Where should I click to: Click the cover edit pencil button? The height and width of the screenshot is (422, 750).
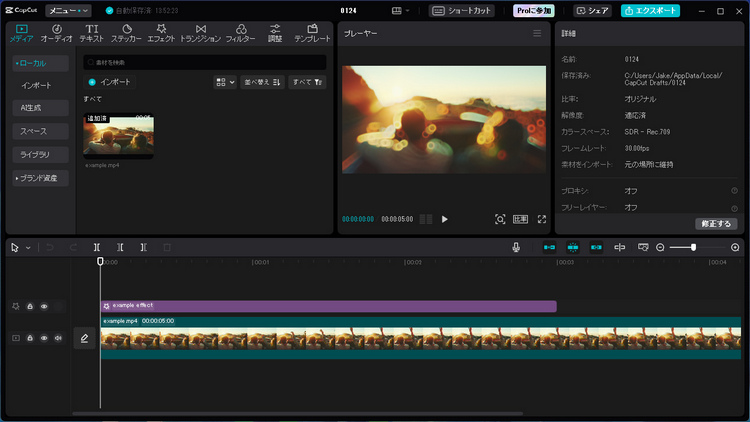(x=85, y=338)
